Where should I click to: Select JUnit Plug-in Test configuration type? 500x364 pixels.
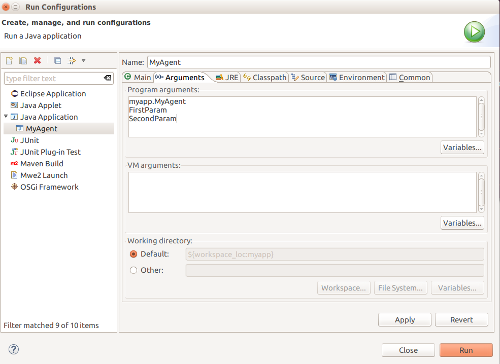(x=46, y=152)
